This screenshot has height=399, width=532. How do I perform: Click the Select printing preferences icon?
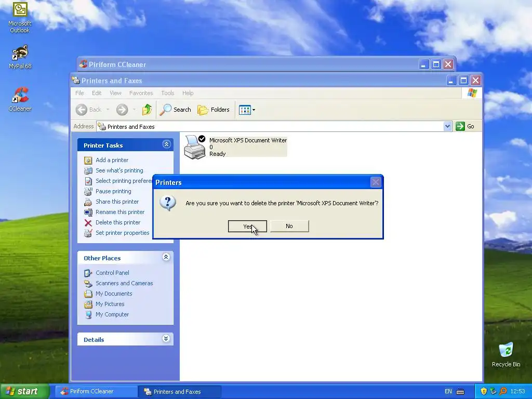coord(88,181)
